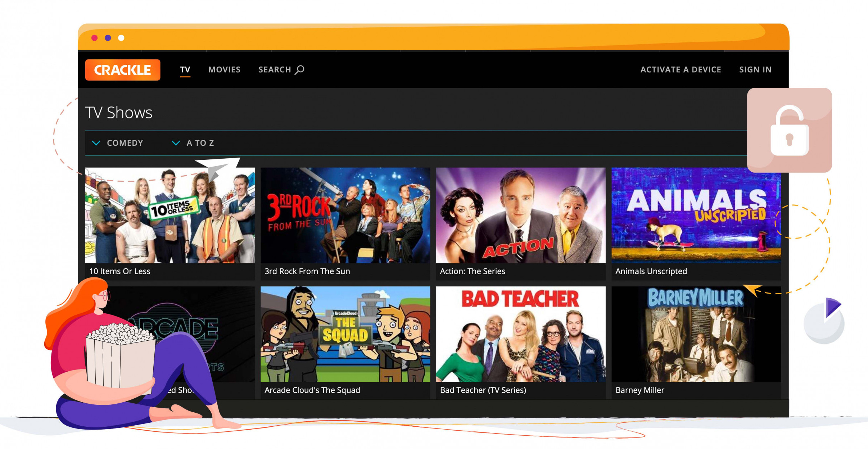Click the purple window dot

coord(108,38)
